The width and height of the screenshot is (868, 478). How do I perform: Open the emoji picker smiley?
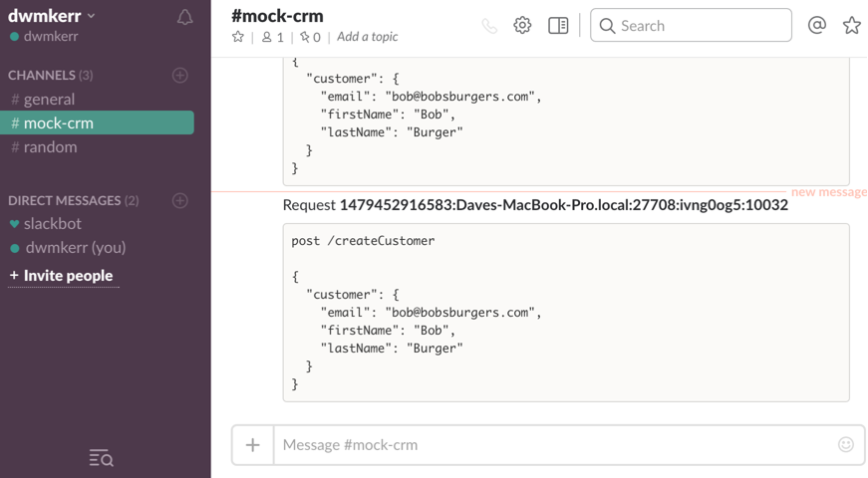(x=846, y=444)
